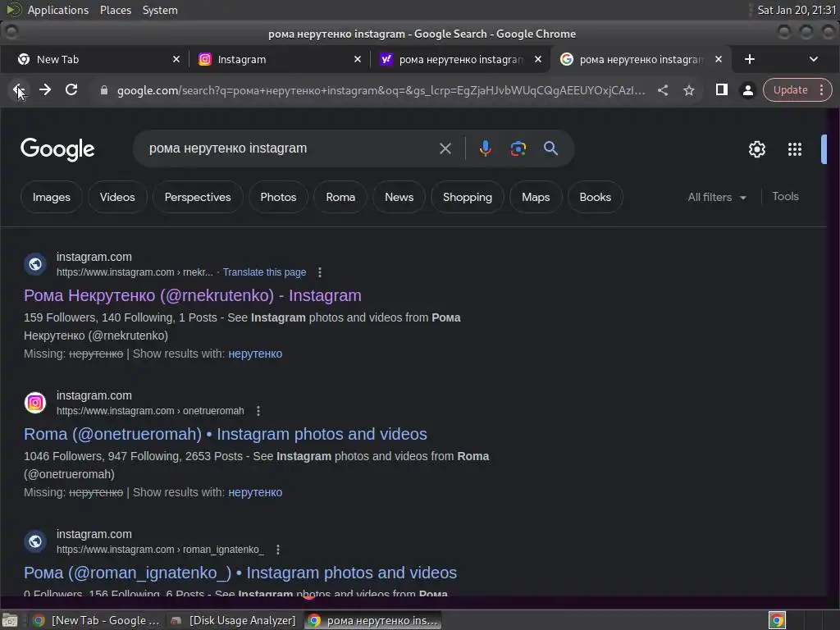
Task: Click inside the Google search input field
Action: 290,148
